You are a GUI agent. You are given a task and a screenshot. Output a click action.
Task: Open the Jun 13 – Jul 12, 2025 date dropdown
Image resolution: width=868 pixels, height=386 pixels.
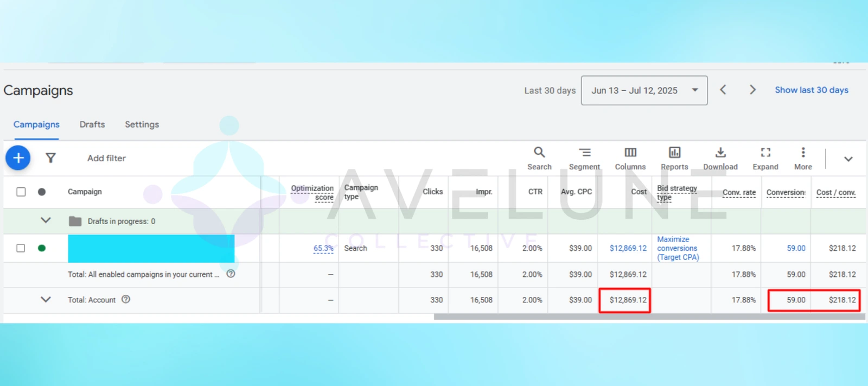[644, 90]
